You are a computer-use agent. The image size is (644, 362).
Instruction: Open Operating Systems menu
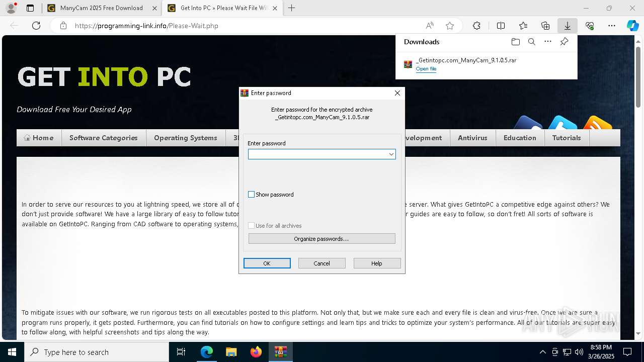186,138
